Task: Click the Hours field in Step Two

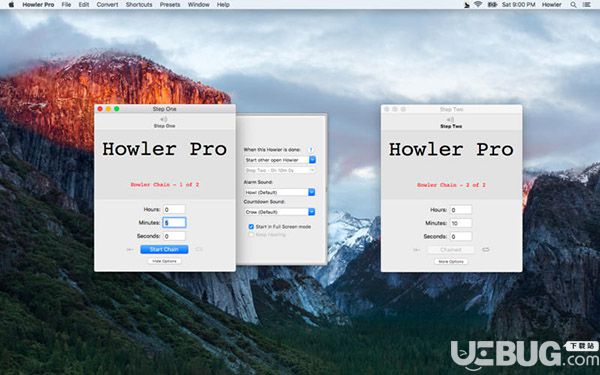Action: pyautogui.click(x=461, y=210)
